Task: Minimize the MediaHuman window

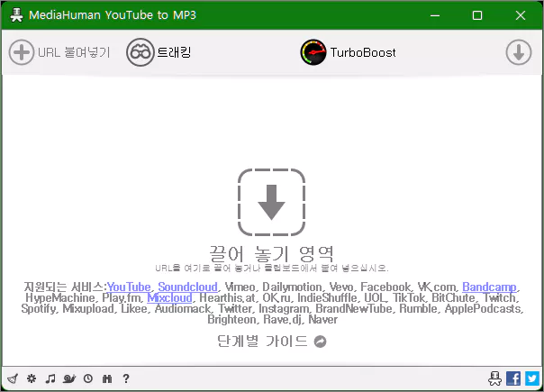Action: pos(435,15)
